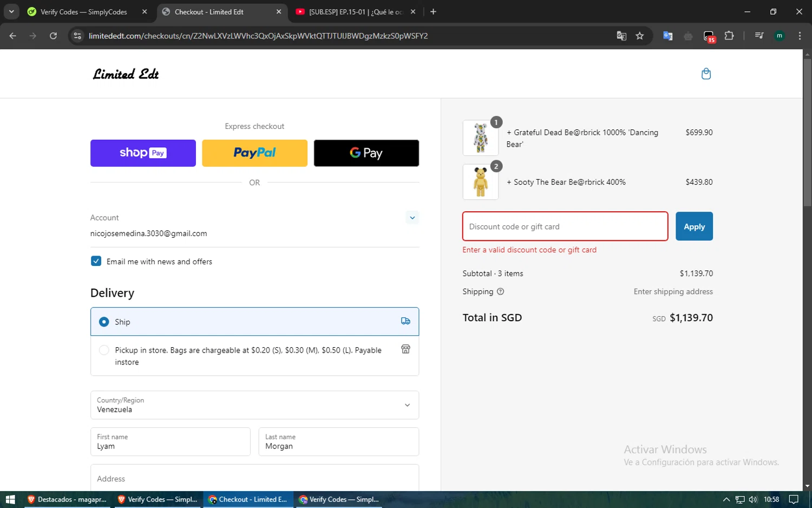Open the network tray icon
Screen dimensions: 812x508
tap(739, 499)
